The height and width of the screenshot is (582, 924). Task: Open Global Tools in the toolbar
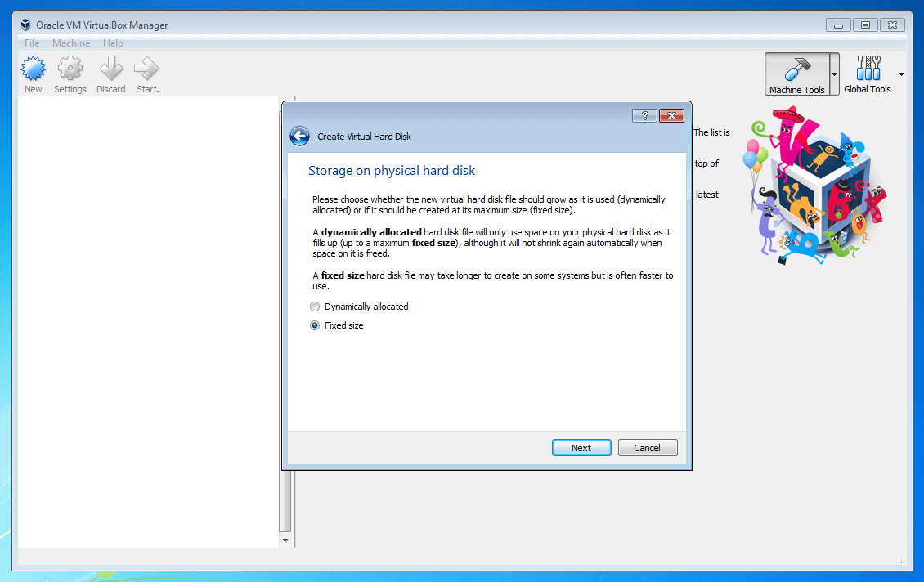868,74
